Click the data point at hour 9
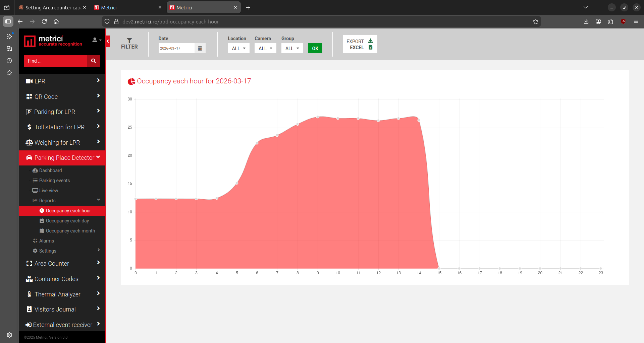The width and height of the screenshot is (644, 343). coord(318,117)
